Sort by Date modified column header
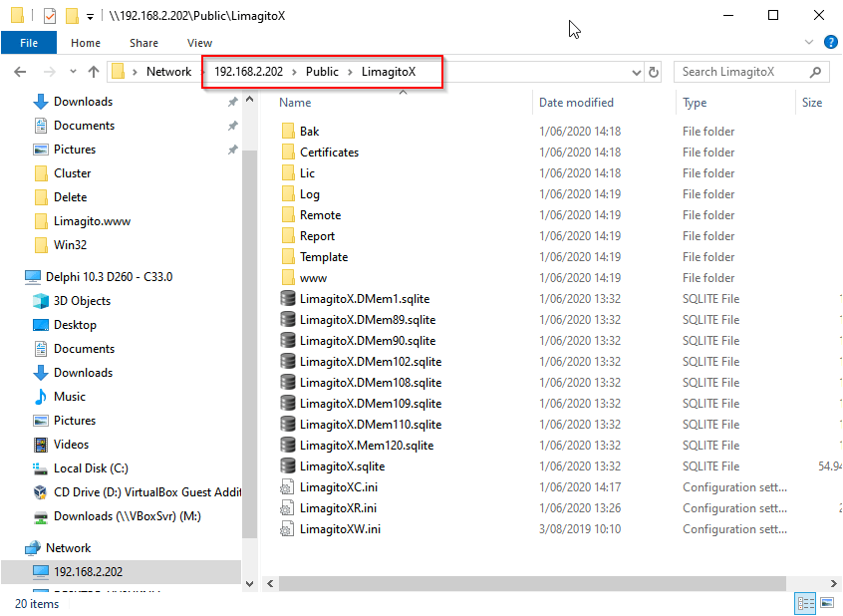 (576, 103)
